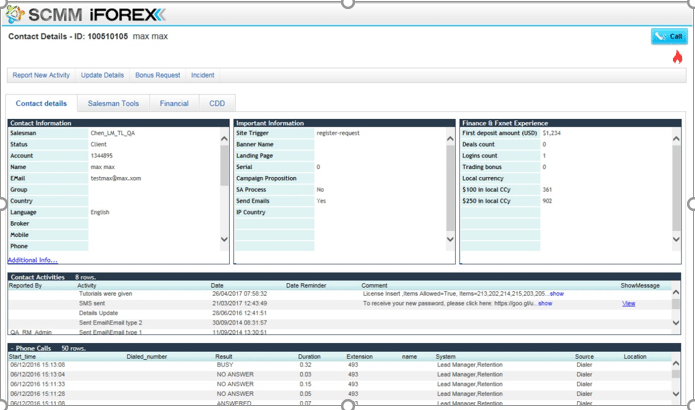Viewport: 695px width, 410px height.
Task: Open the Financial tab
Action: pyautogui.click(x=174, y=103)
